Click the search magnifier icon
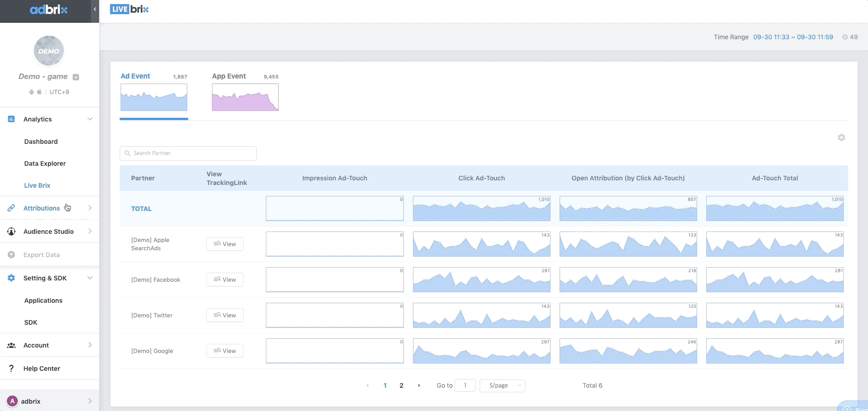 coord(127,153)
